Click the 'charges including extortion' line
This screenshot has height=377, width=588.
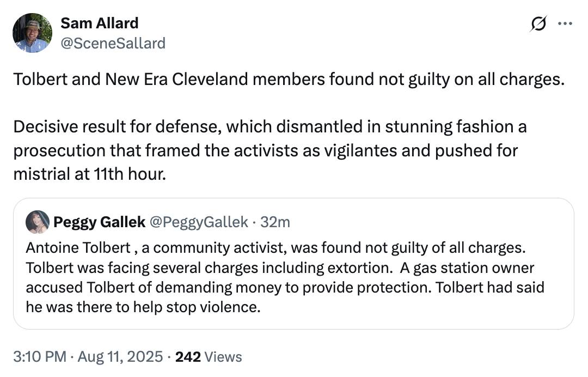(x=280, y=268)
